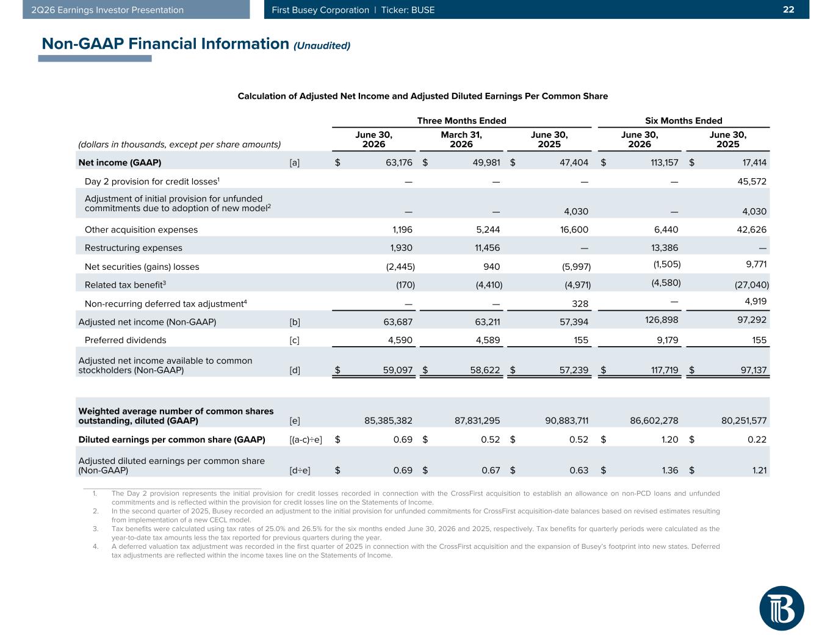The height and width of the screenshot is (644, 833).
Task: Click the acquisition expenses value "1,196"
Action: tap(402, 230)
